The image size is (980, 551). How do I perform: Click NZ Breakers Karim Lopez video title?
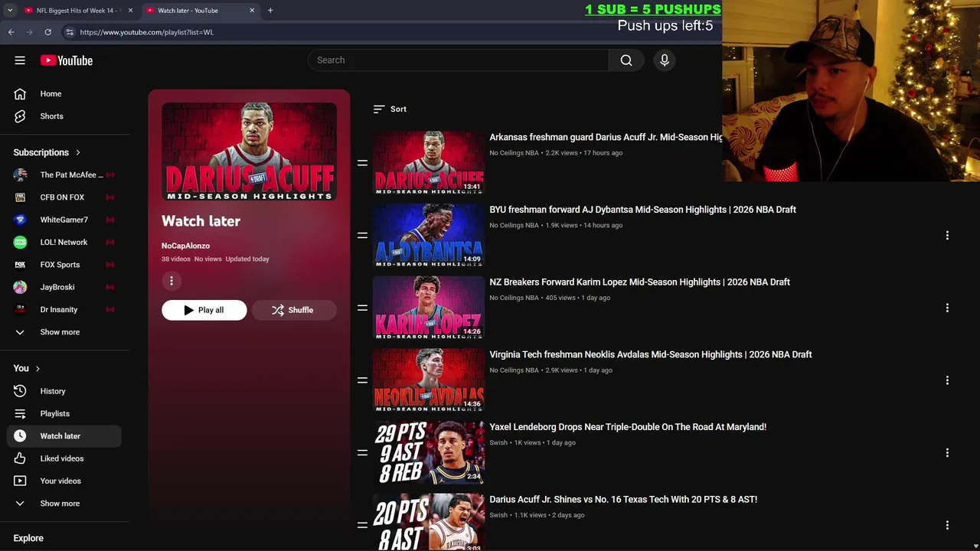point(639,282)
